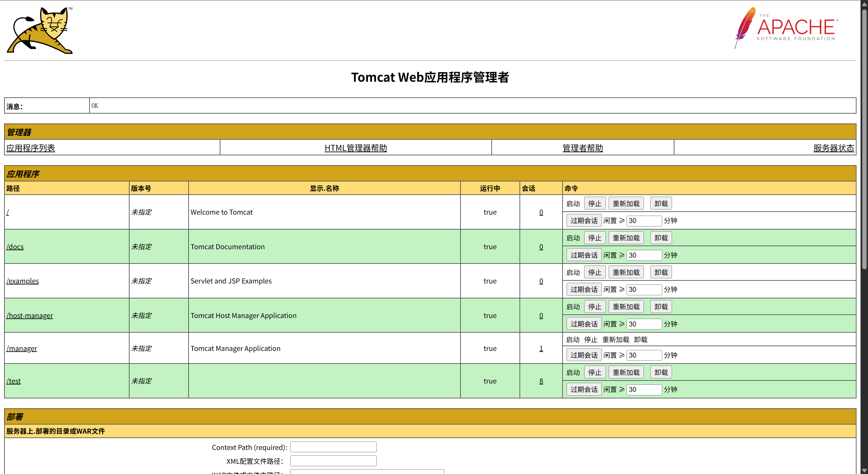Click session count 8 for /test
The height and width of the screenshot is (474, 868).
541,381
